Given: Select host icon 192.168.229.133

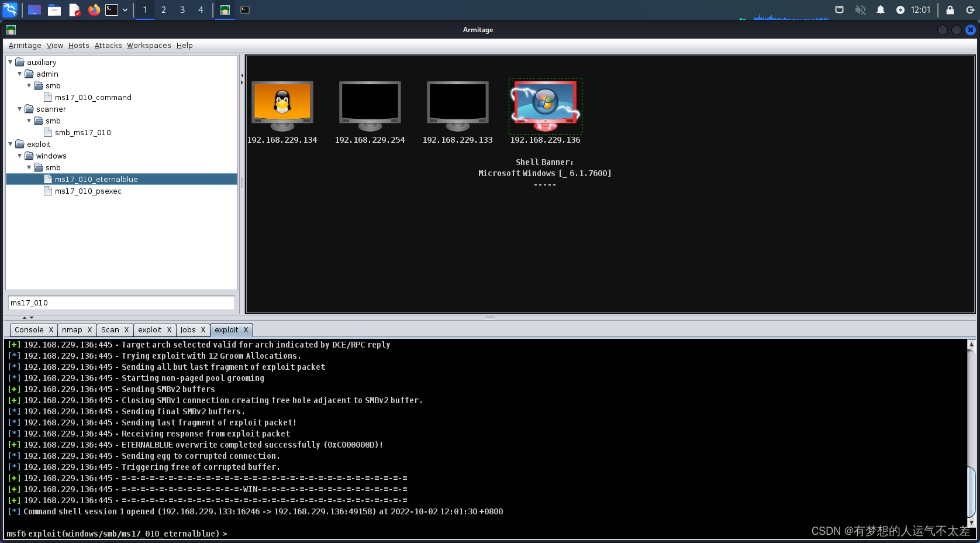Looking at the screenshot, I should pyautogui.click(x=458, y=106).
